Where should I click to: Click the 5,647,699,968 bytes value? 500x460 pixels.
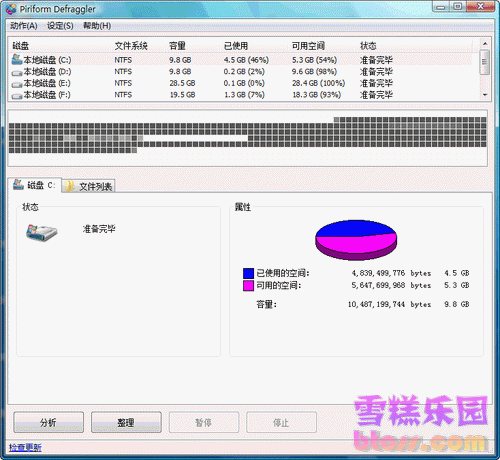pyautogui.click(x=391, y=285)
